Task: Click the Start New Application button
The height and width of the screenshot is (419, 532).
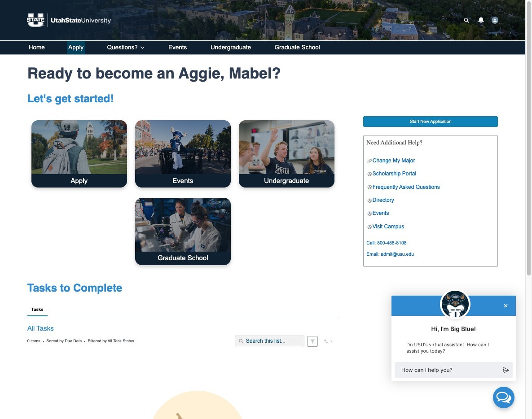Action: coord(430,121)
